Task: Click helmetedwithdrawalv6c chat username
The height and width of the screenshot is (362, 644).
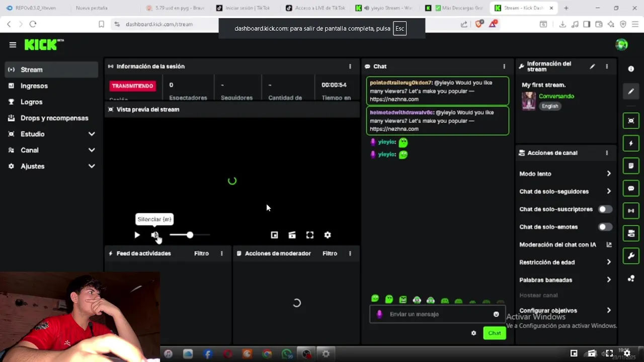Action: point(401,112)
